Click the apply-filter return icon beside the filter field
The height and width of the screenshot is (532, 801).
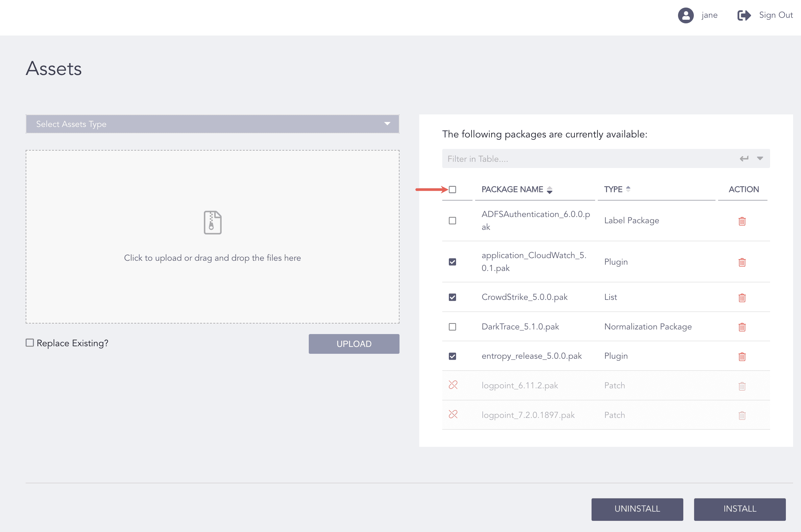click(744, 158)
